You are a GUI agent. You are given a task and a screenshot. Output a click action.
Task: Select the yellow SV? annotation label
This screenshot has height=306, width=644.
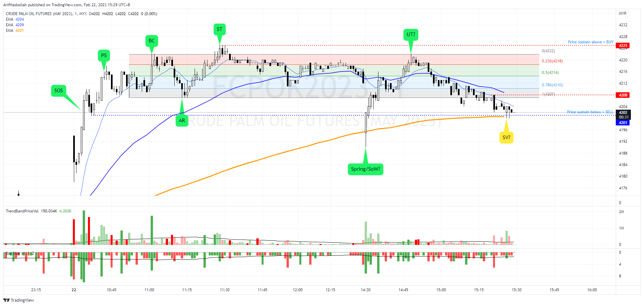pos(506,138)
